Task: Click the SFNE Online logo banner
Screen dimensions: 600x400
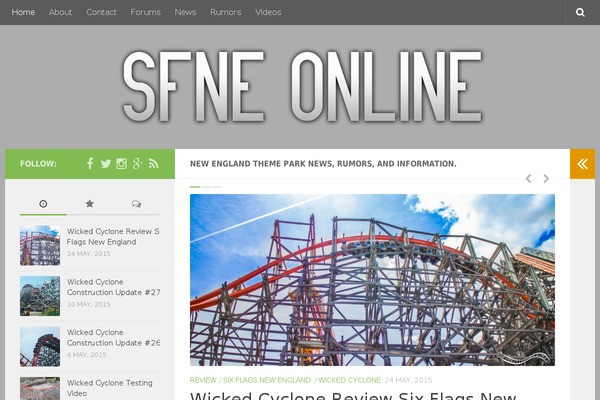Action: tap(302, 87)
